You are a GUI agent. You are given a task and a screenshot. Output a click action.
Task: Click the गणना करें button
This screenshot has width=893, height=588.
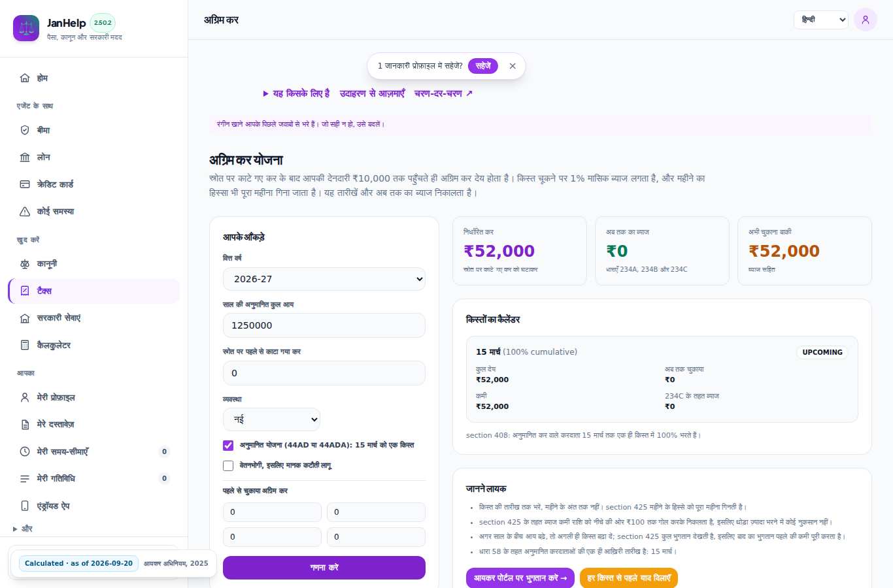324,568
